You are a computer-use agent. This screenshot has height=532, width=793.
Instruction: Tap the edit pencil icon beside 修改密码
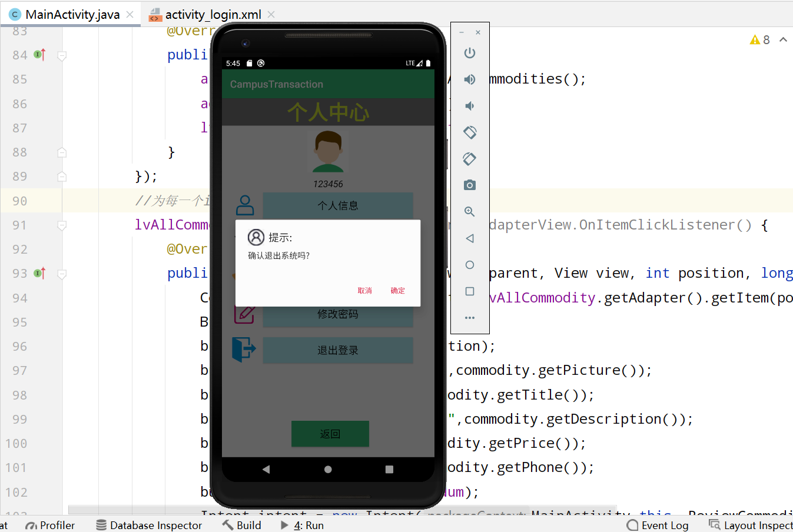click(244, 314)
